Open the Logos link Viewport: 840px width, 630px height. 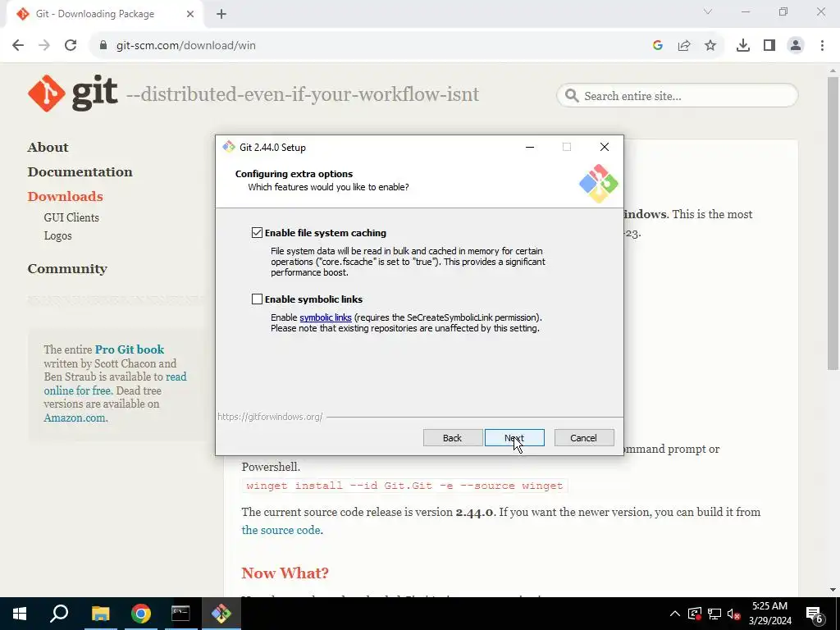coord(57,235)
